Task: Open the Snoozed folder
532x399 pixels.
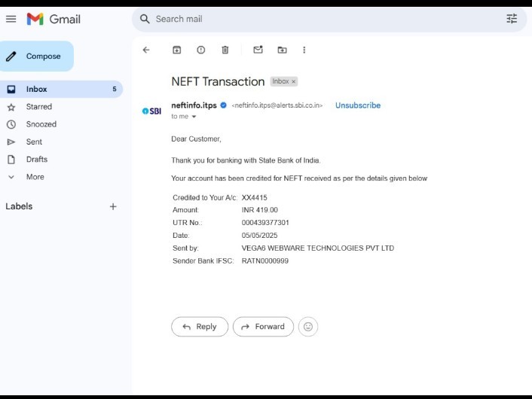Action: pyautogui.click(x=41, y=124)
